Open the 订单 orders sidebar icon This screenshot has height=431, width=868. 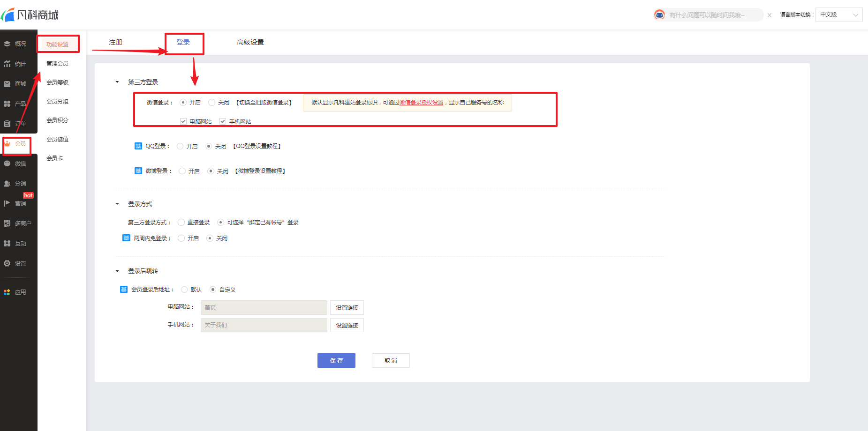coord(7,124)
